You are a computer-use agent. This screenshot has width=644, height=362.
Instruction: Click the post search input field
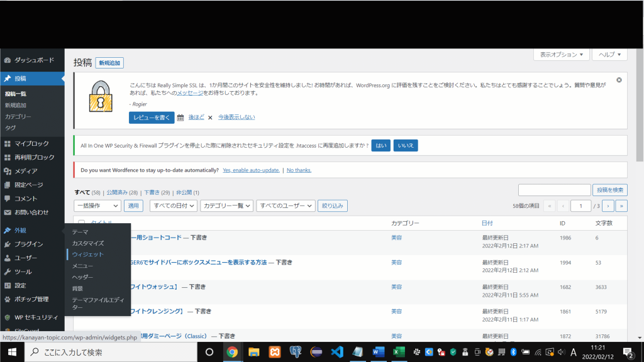(x=554, y=190)
